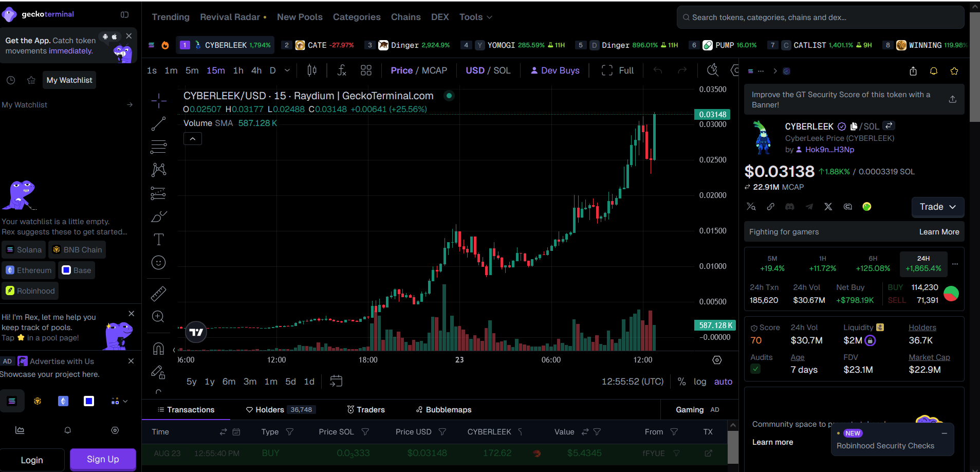
Task: Open the From column filter
Action: coord(674,432)
